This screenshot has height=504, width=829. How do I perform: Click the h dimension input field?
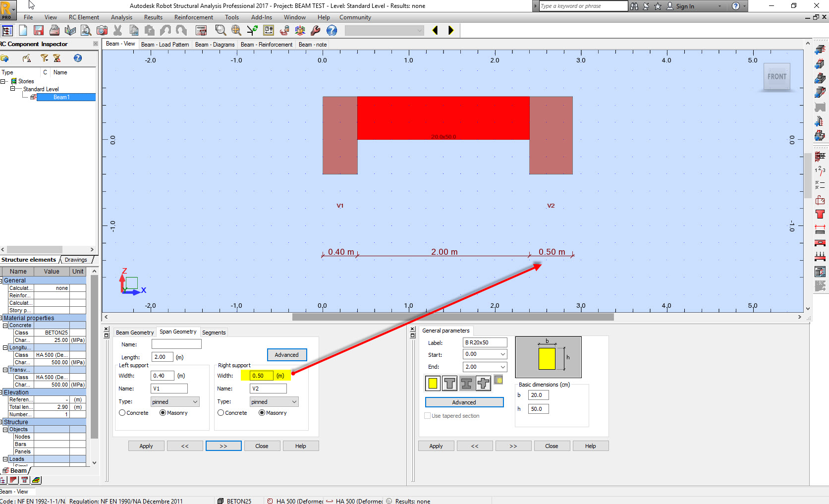tap(539, 409)
